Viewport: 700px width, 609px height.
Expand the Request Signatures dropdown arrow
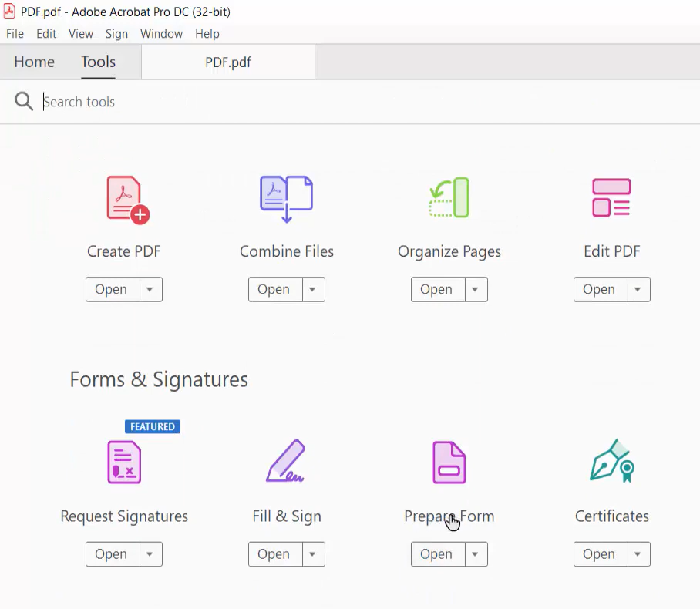click(150, 554)
